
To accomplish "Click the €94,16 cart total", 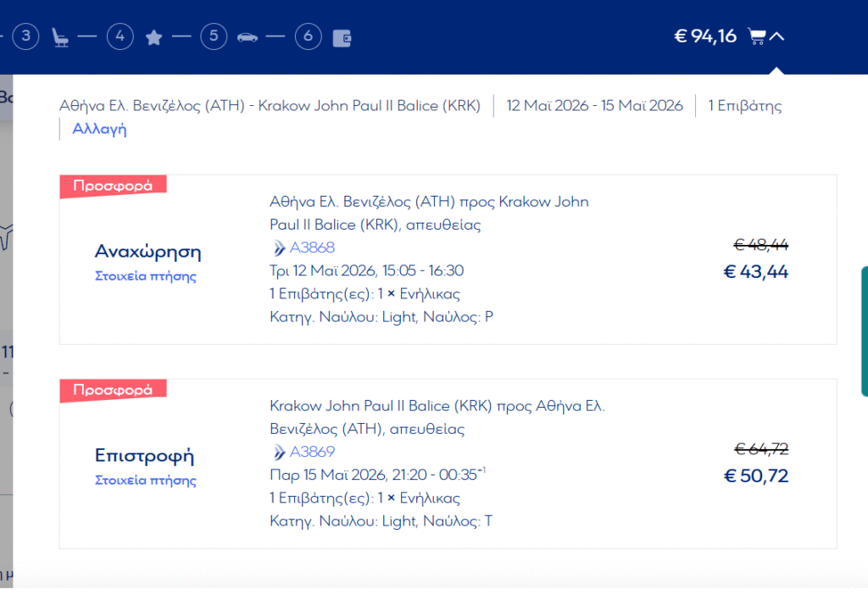I will click(704, 36).
